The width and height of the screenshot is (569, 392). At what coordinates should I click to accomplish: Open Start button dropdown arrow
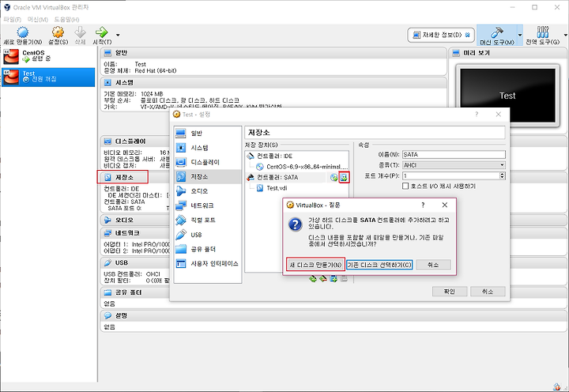pyautogui.click(x=118, y=35)
